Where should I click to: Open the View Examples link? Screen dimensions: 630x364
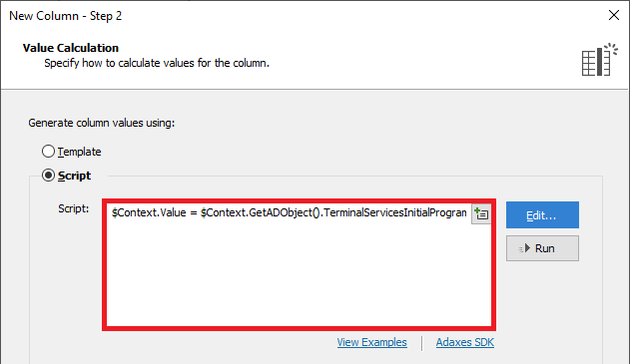pyautogui.click(x=371, y=342)
